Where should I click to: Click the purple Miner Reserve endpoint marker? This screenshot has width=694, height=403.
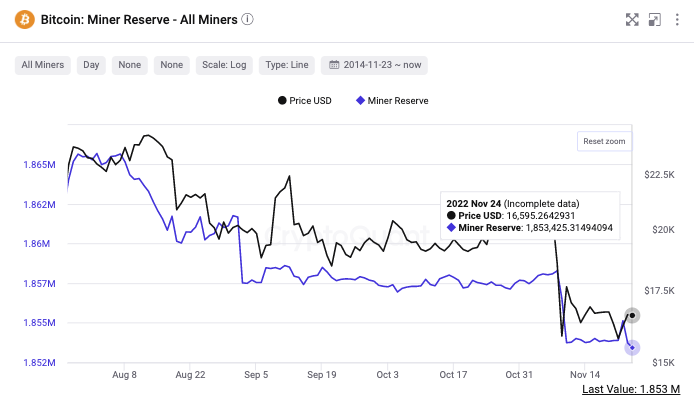tap(632, 347)
